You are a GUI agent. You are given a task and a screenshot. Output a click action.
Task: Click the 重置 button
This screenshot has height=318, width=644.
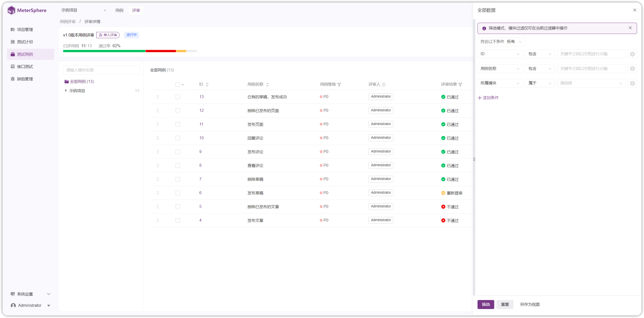505,304
